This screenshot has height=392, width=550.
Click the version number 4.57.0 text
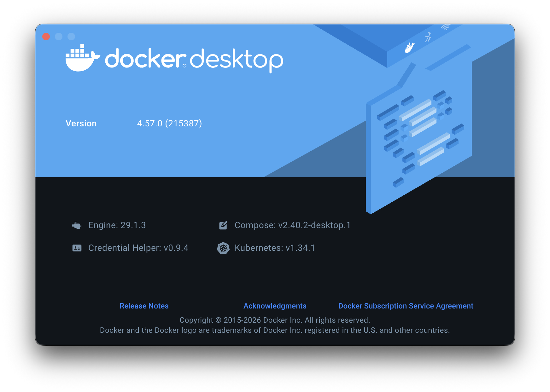pyautogui.click(x=169, y=124)
